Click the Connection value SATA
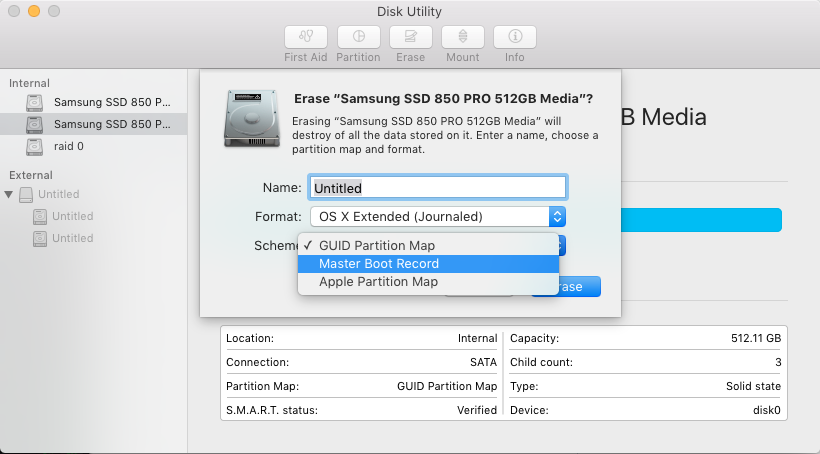This screenshot has width=820, height=454. coord(483,362)
